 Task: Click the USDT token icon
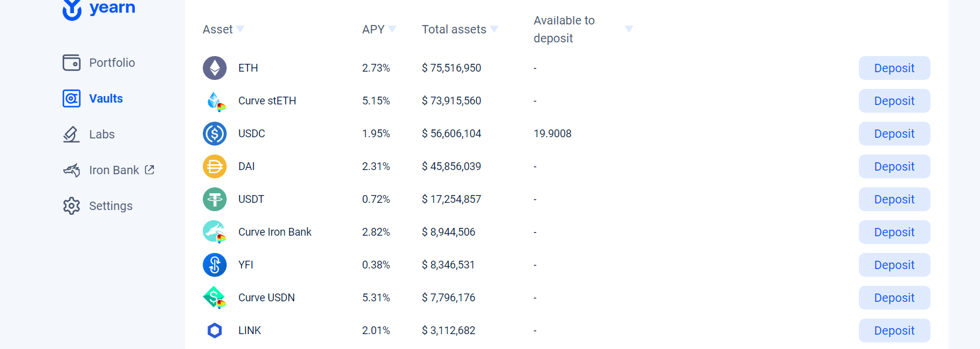pos(215,199)
